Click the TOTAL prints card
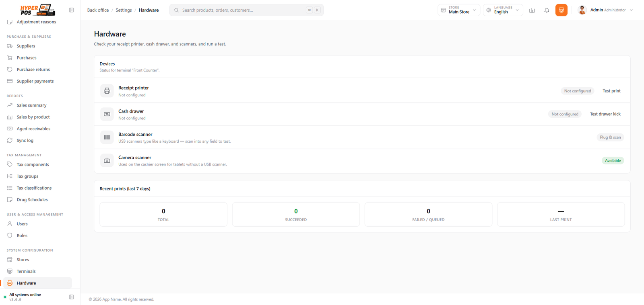644x305 pixels. (x=163, y=215)
